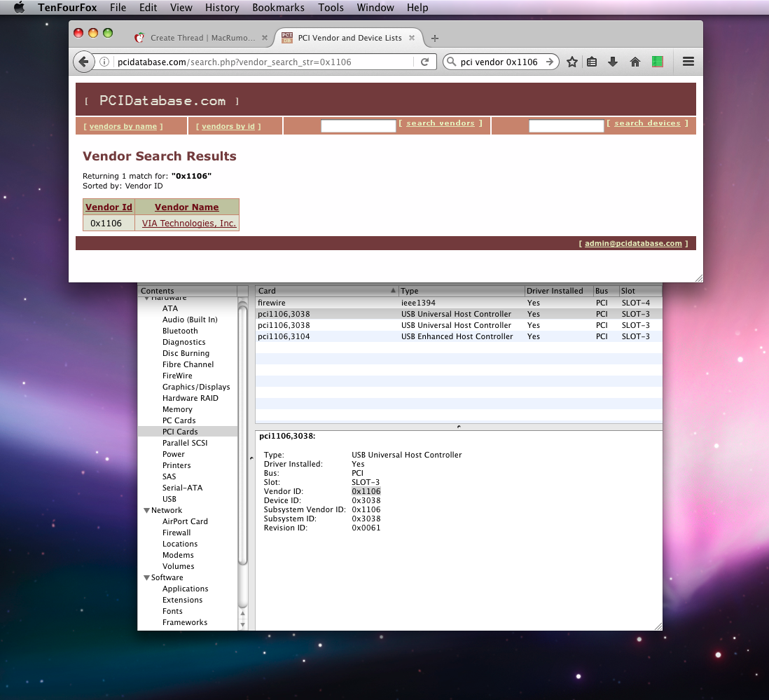Sort results by Vendor Name header
This screenshot has width=769, height=700.
point(186,207)
